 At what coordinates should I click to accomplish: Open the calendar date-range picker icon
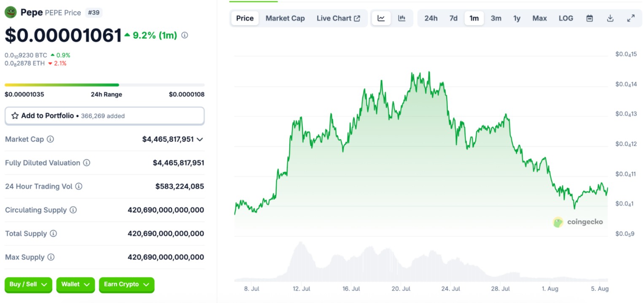(589, 18)
